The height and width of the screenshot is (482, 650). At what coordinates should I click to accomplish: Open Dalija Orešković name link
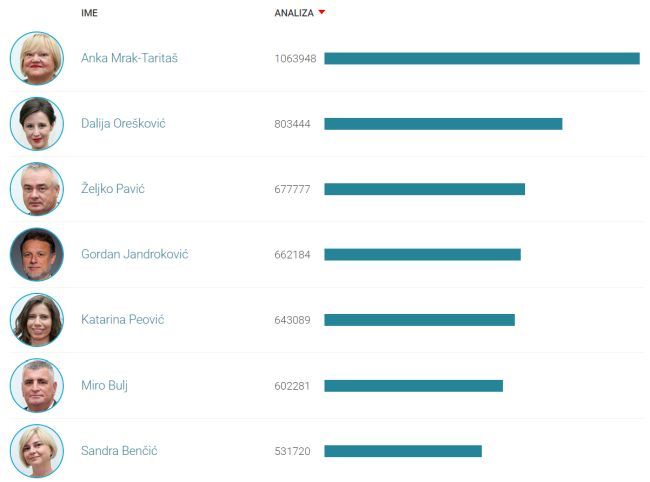[123, 124]
